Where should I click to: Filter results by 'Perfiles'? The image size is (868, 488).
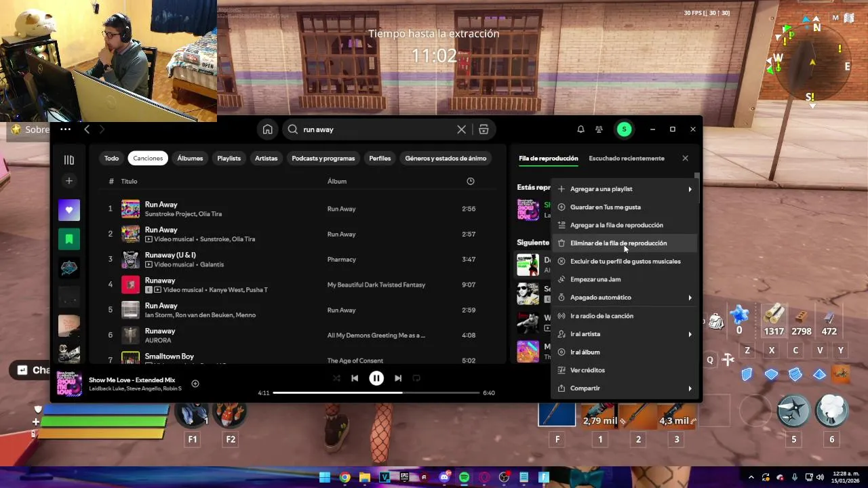coord(380,158)
